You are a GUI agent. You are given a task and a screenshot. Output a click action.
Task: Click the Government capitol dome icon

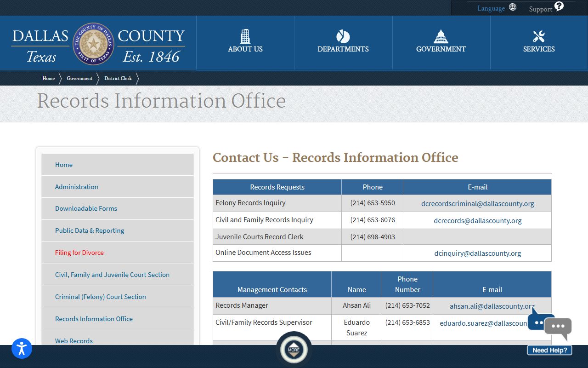tap(441, 36)
